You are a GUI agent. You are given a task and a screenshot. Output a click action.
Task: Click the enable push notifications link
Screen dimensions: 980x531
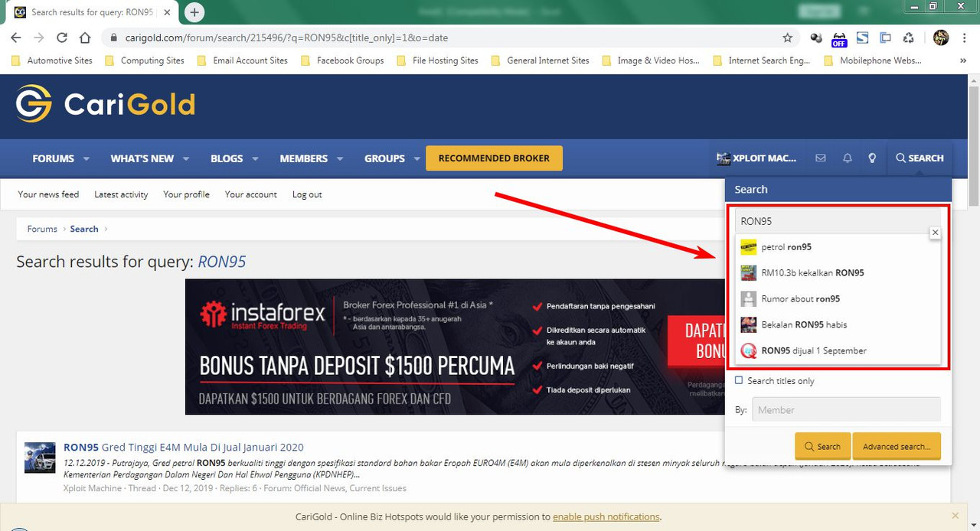pos(606,516)
